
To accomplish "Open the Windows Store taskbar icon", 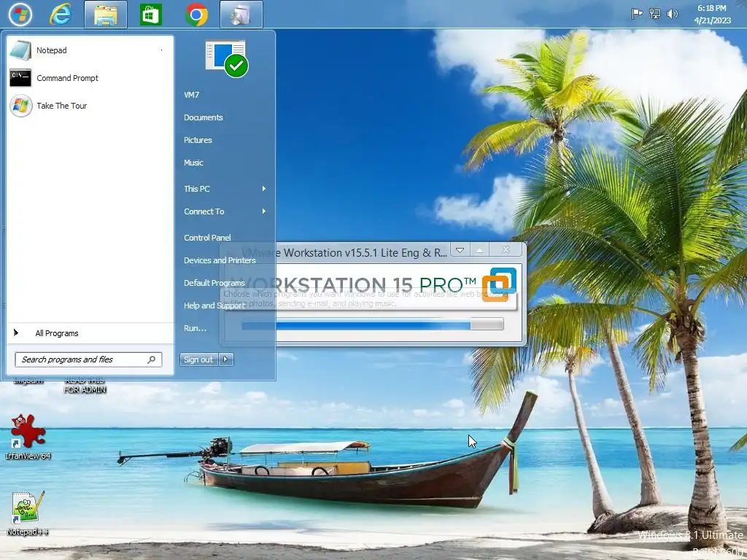I will click(151, 15).
